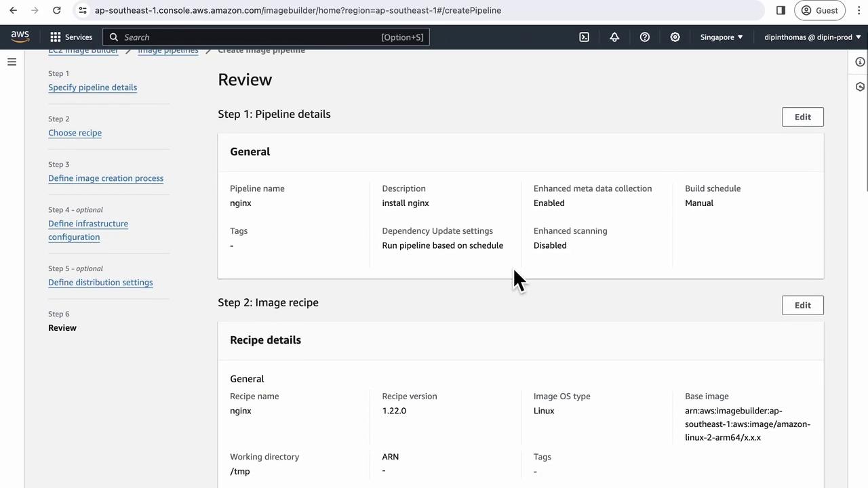Edit Step 2 image recipe

pyautogui.click(x=802, y=305)
